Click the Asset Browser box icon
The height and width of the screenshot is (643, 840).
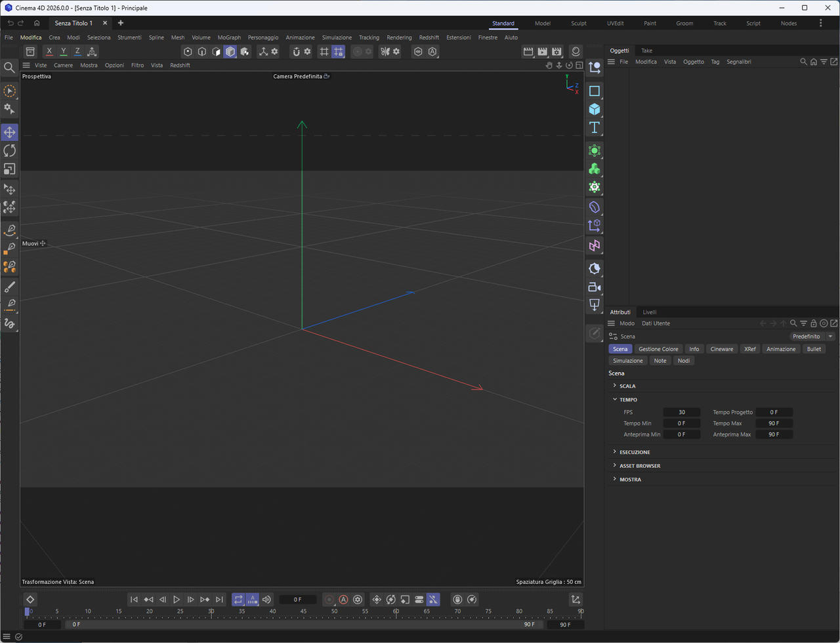[x=30, y=52]
